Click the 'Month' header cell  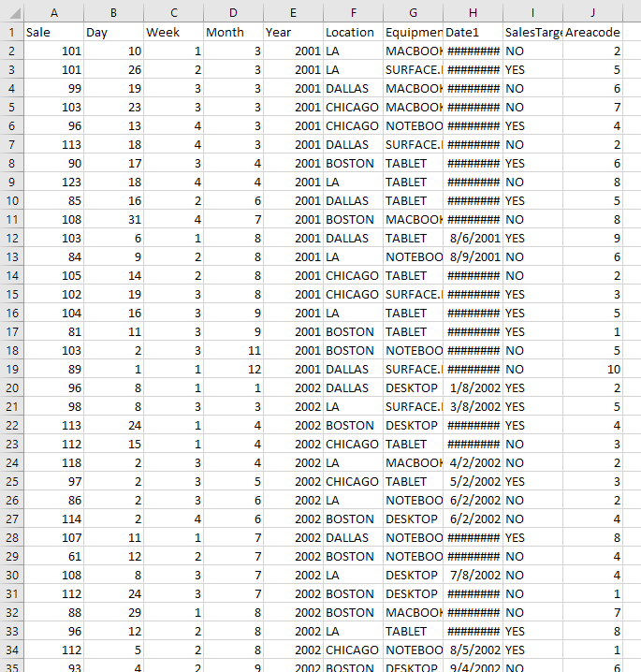tap(233, 32)
